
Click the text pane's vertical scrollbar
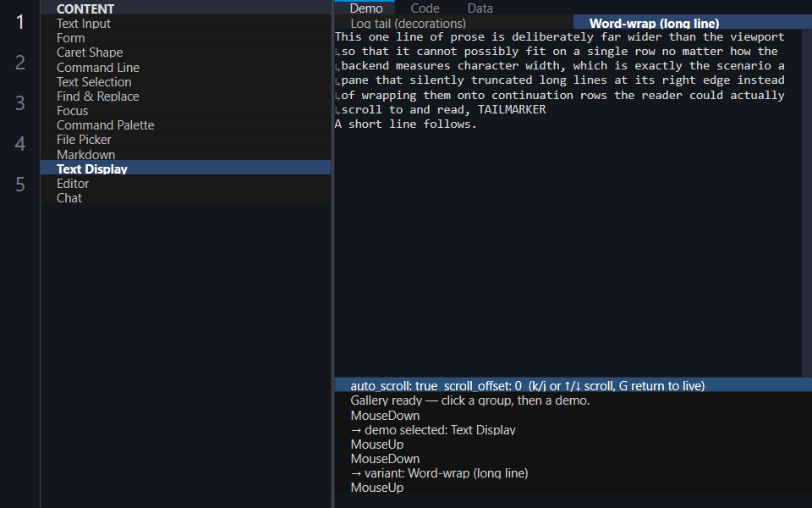(806, 202)
